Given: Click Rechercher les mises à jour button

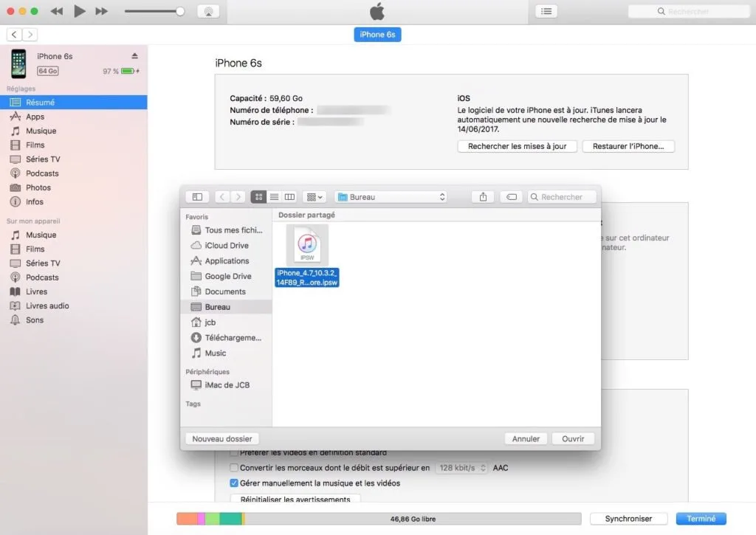Looking at the screenshot, I should 517,146.
